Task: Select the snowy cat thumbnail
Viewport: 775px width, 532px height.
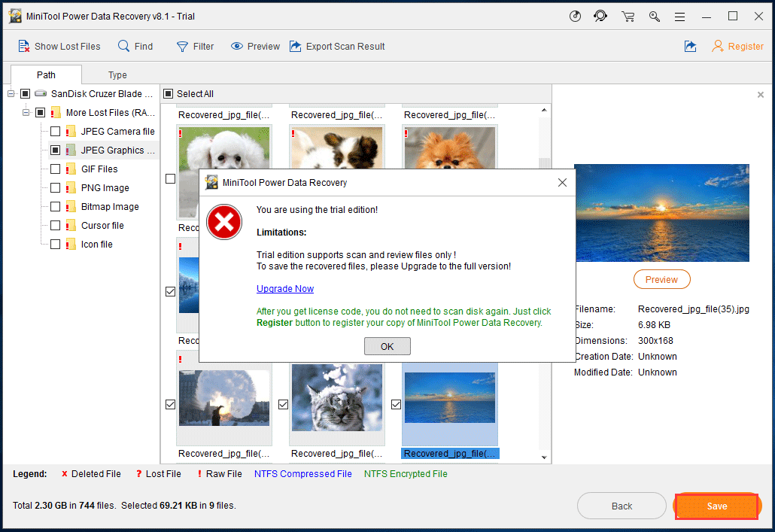Action: pyautogui.click(x=337, y=399)
